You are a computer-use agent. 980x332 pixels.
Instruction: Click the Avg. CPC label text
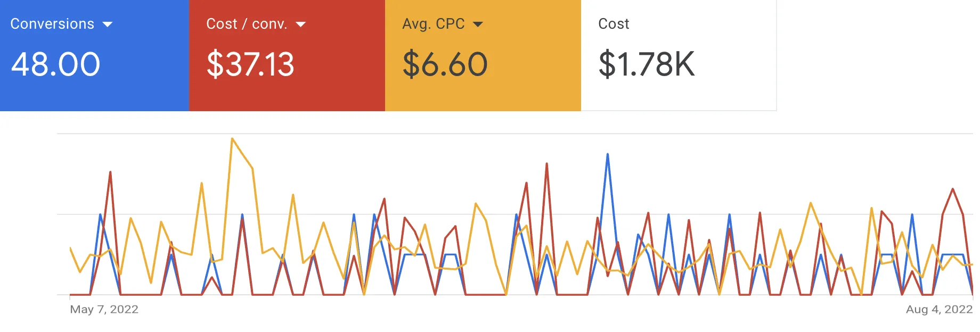434,24
